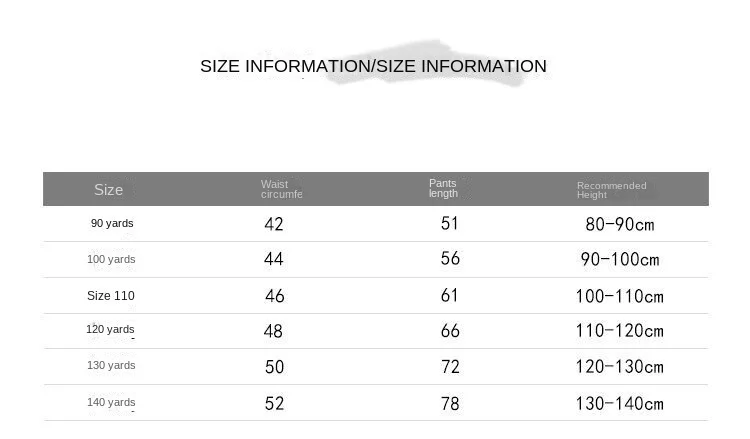This screenshot has height=439, width=750.
Task: Select the 100 yards row label
Action: tap(111, 259)
